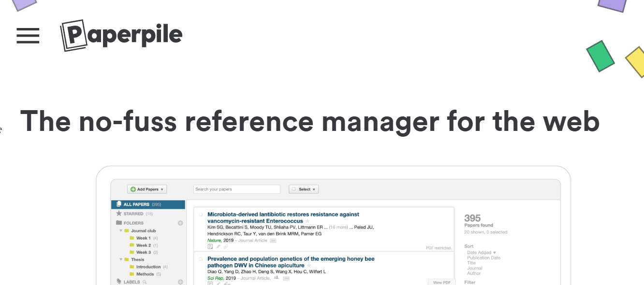Open the Week 2 folder
Screen dimensions: 644x285
[x=143, y=245]
